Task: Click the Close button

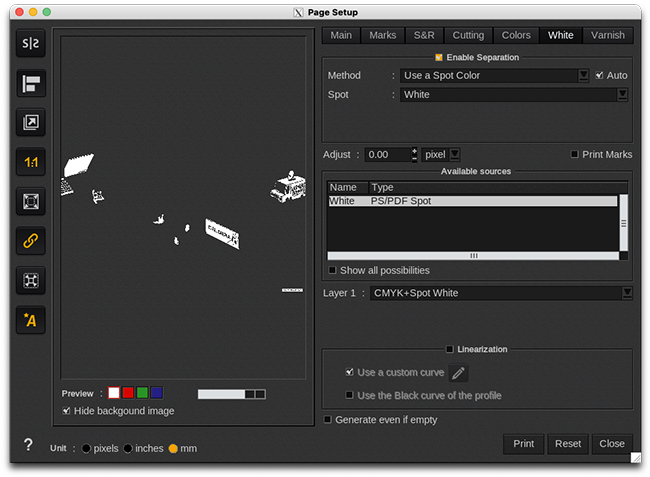Action: [612, 444]
